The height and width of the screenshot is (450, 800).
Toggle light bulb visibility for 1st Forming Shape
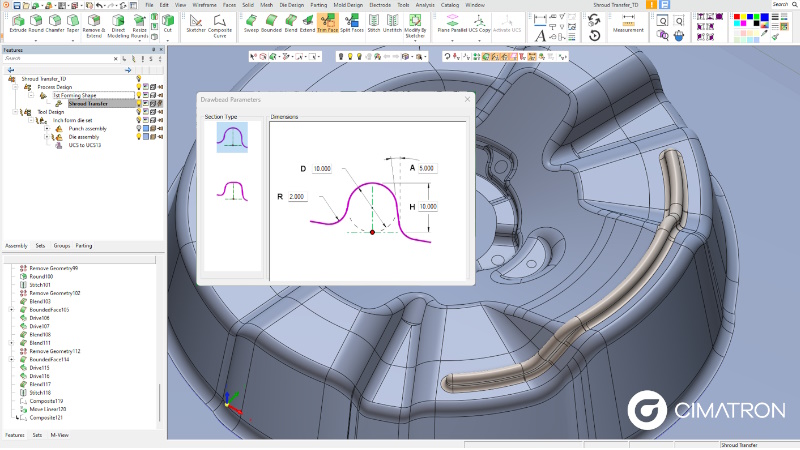click(x=138, y=95)
